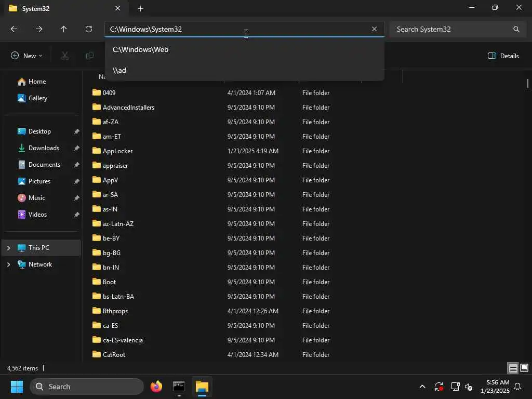Click the pin icon beside Music
Screen dimensions: 532x399
77,198
